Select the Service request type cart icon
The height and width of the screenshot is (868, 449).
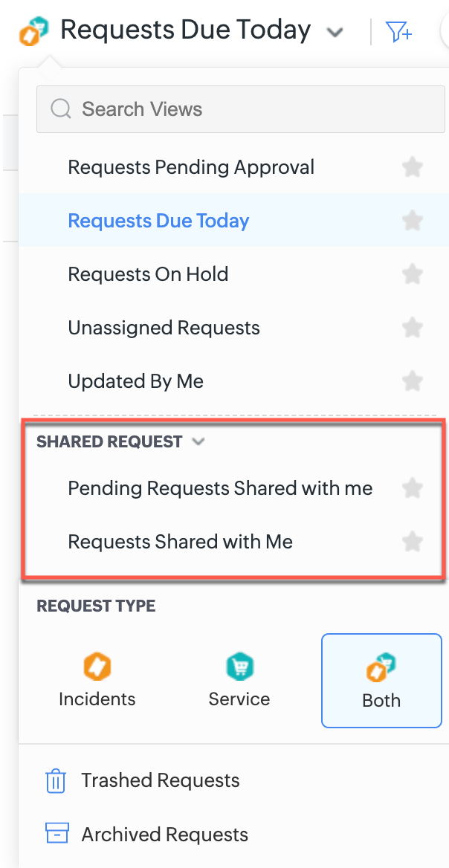(x=239, y=668)
